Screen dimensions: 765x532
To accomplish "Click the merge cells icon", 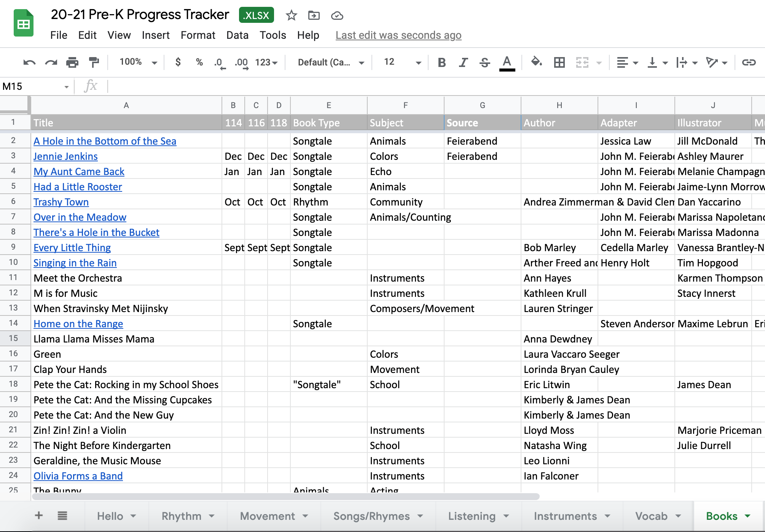I will coord(582,63).
